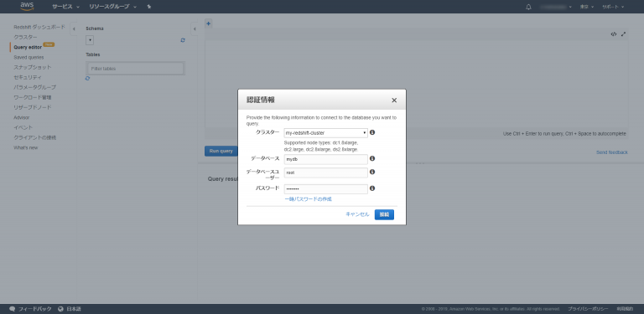Click the fullscreen expand editor icon
644x314 pixels.
623,34
